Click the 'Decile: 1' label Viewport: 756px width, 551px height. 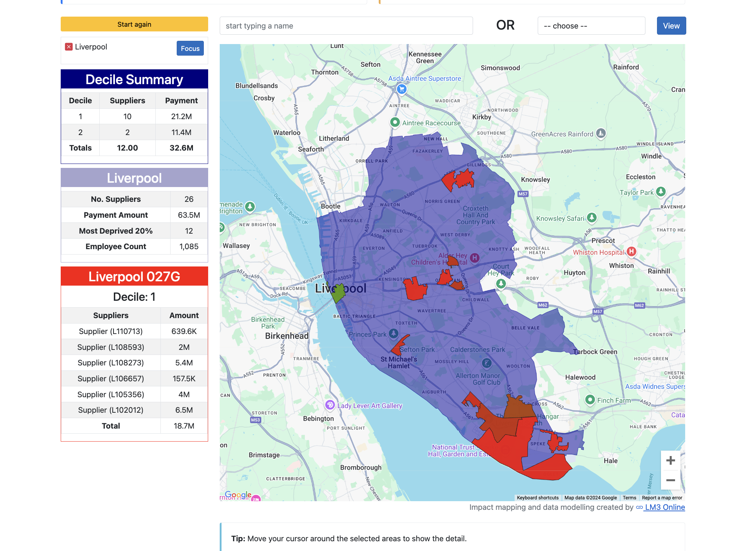134,296
